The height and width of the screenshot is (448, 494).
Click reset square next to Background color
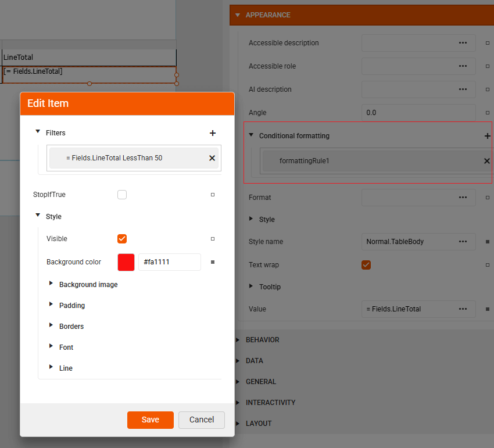click(213, 262)
